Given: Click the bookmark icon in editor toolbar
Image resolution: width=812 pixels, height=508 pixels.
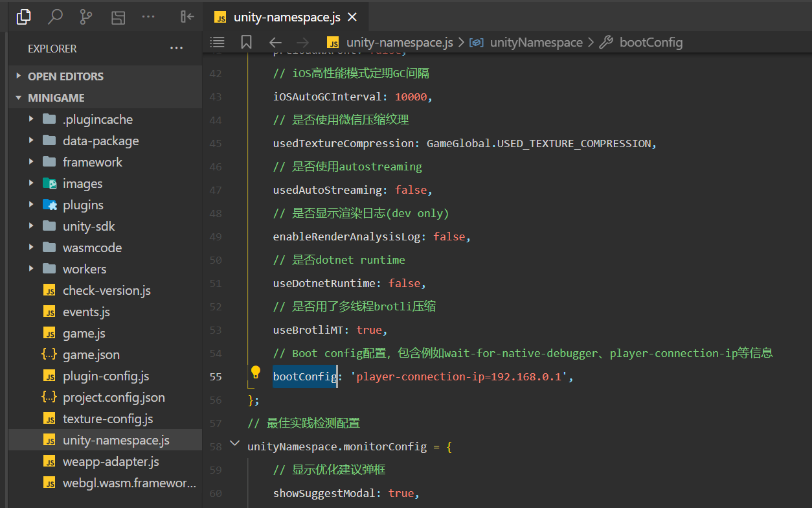Looking at the screenshot, I should (x=246, y=42).
